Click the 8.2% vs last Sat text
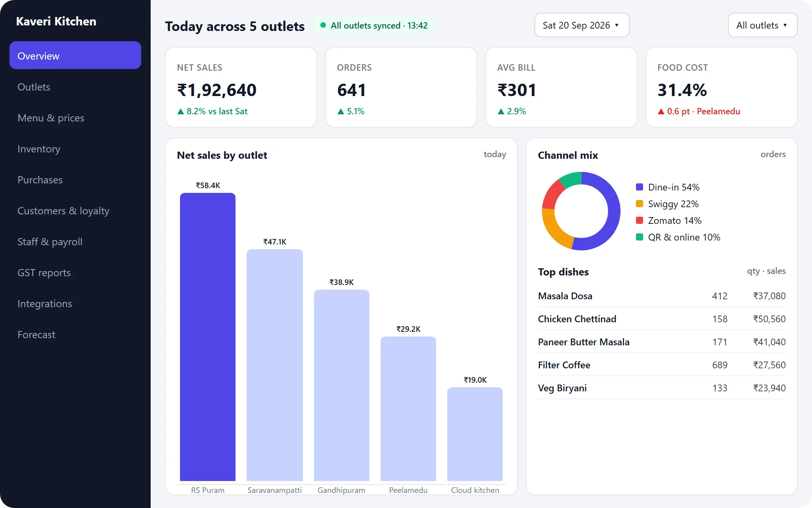 (217, 112)
